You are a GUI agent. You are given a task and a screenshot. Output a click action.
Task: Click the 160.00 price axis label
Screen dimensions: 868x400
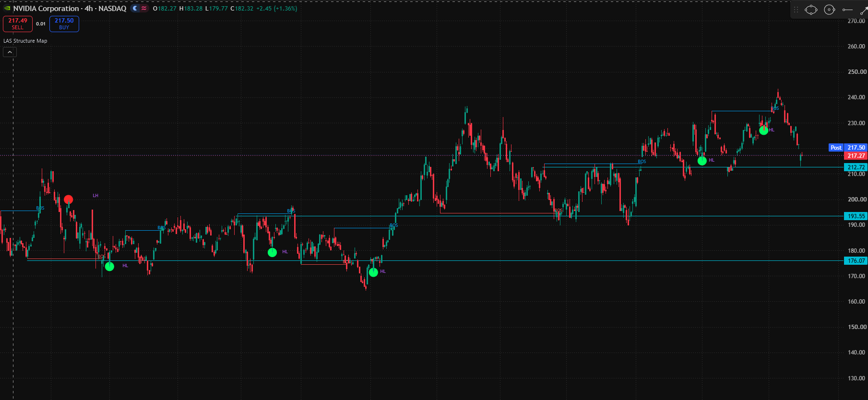tap(856, 302)
